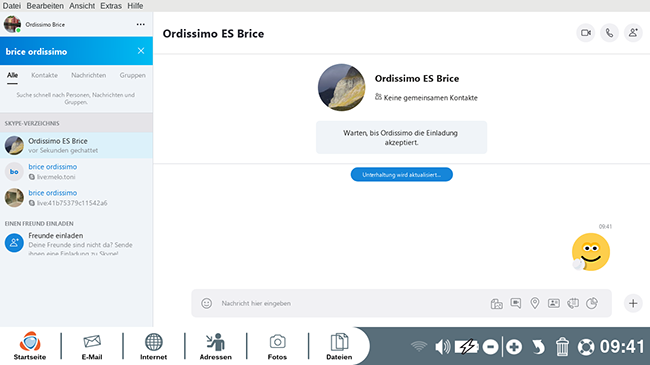Viewport: 650px width, 365px height.
Task: Open the three-dots more options menu
Action: (x=141, y=24)
